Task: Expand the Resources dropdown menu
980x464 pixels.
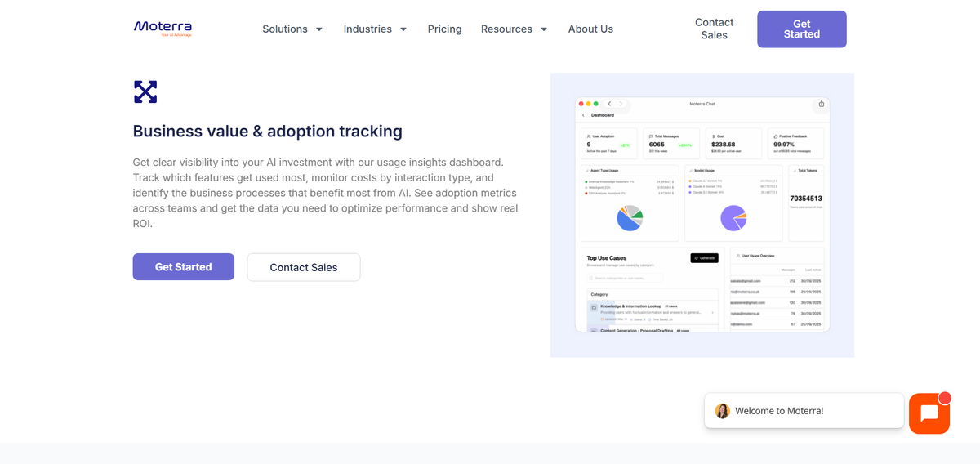Action: [514, 29]
